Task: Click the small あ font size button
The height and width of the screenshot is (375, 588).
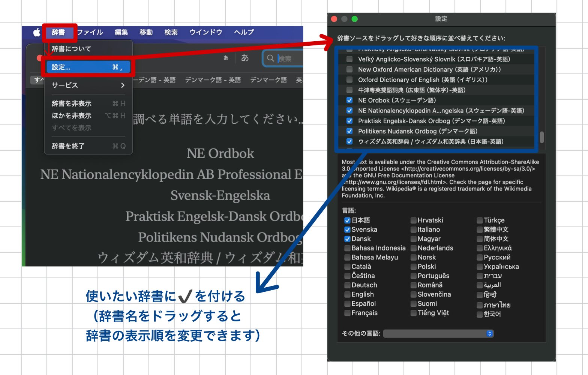Action: (x=226, y=58)
